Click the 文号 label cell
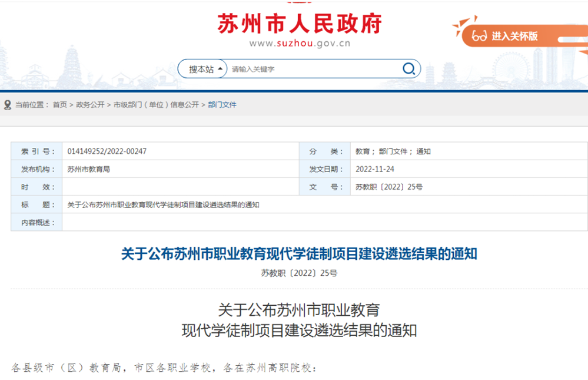 tap(325, 187)
